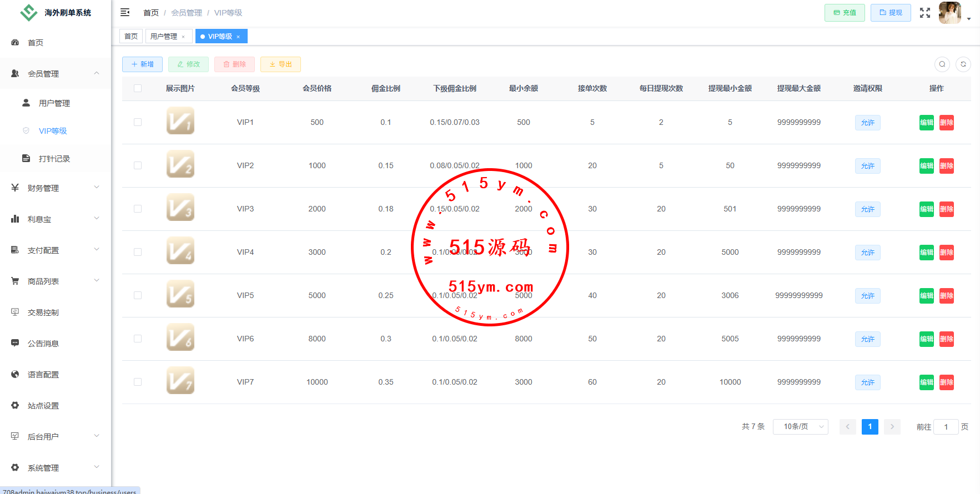Select the VIP5 row checkbox
980x494 pixels.
tap(138, 295)
